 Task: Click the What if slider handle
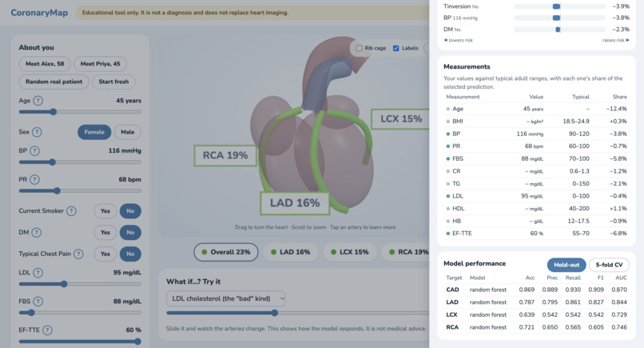(x=275, y=313)
